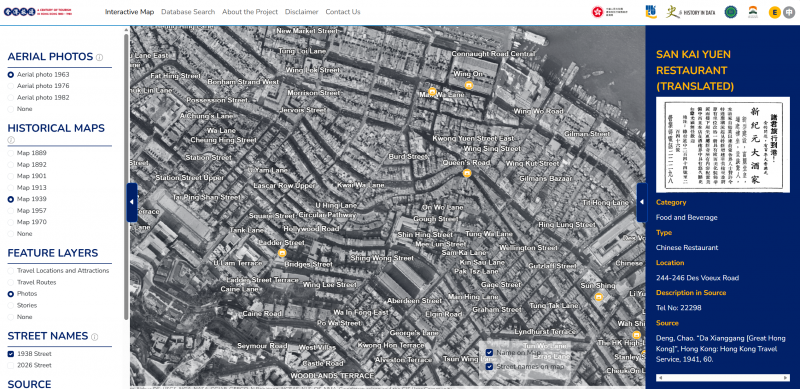Open photo marker below Ladder Street label
The height and width of the screenshot is (389, 800).
pyautogui.click(x=282, y=253)
